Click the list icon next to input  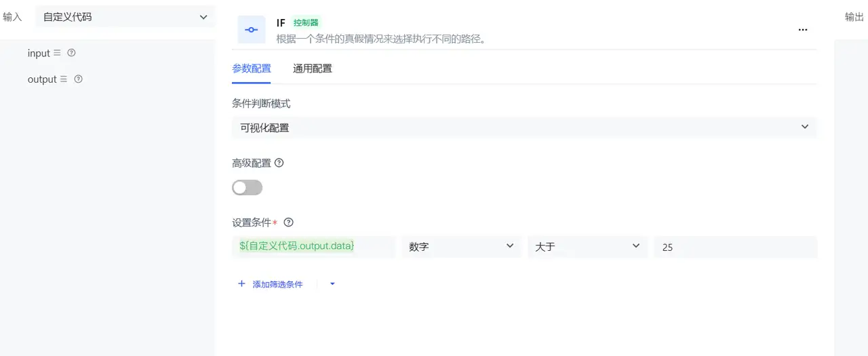57,53
